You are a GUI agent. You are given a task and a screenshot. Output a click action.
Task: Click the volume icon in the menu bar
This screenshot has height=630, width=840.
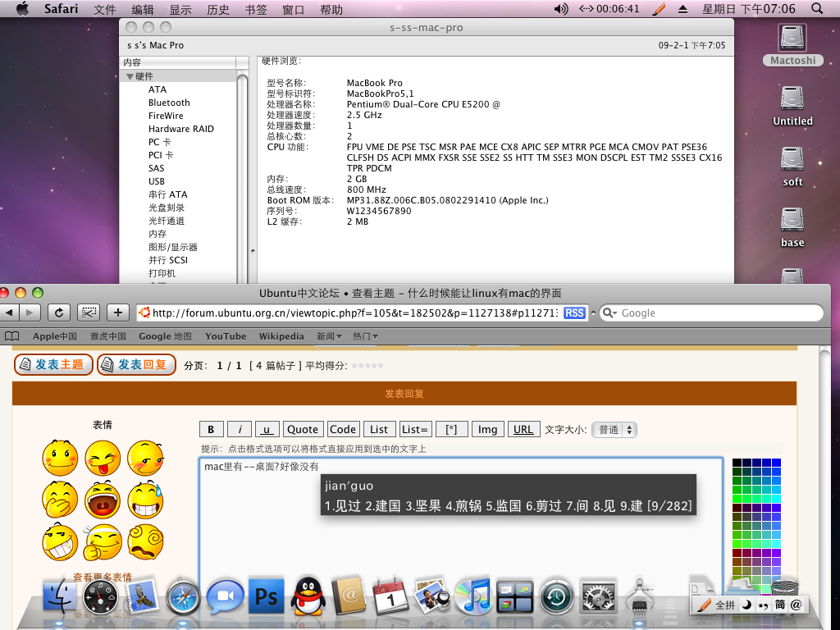561,8
